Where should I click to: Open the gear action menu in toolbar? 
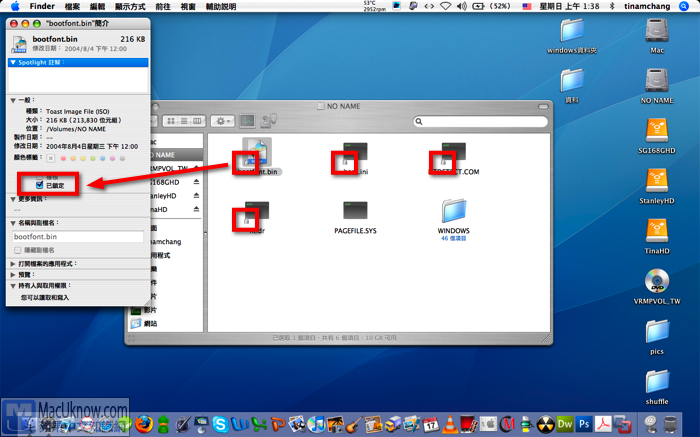(x=222, y=121)
